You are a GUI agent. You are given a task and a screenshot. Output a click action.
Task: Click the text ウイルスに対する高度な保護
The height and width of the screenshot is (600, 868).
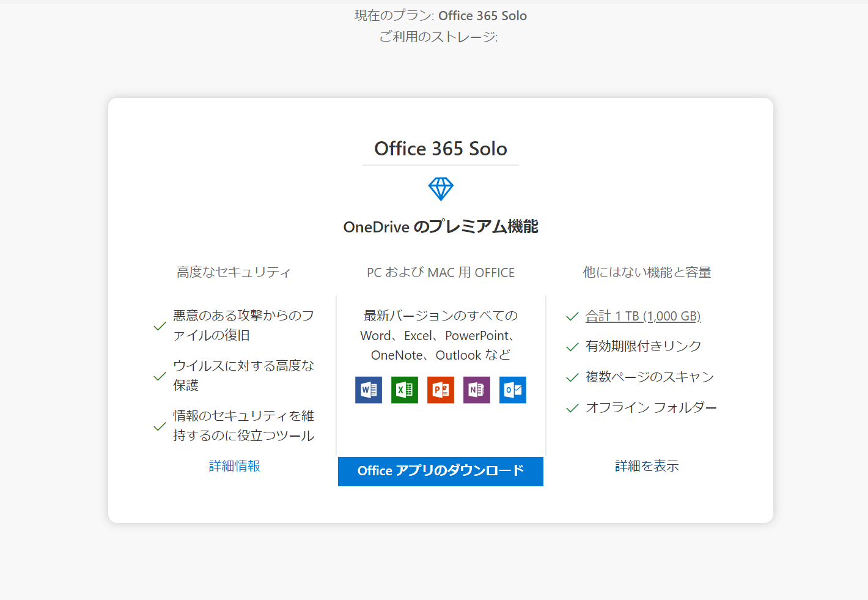(243, 376)
